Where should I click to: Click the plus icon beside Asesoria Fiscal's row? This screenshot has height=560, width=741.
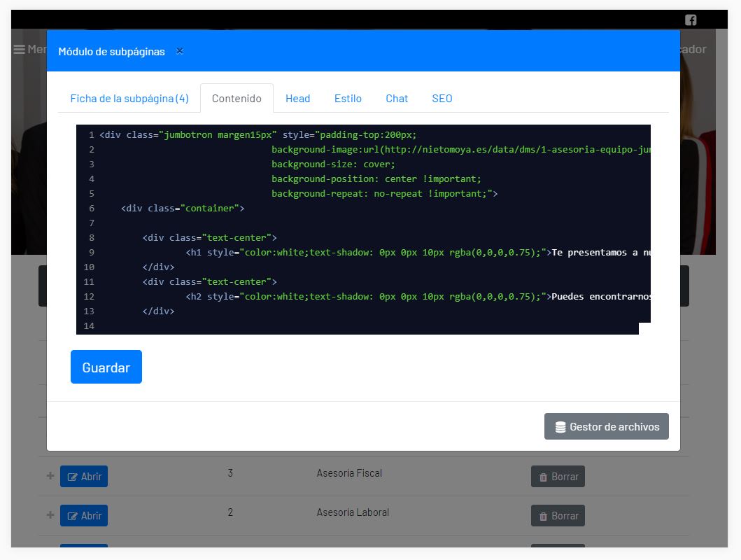coord(50,475)
